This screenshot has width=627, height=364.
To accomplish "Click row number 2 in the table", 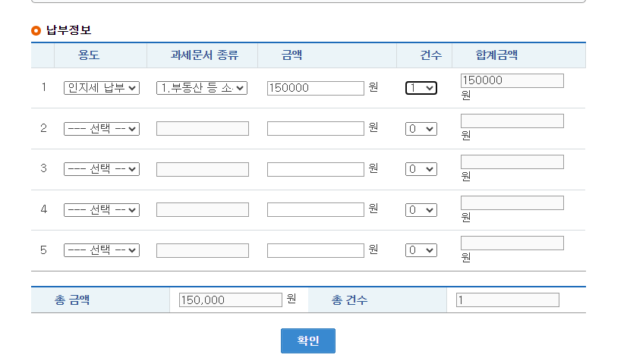I will pos(43,128).
